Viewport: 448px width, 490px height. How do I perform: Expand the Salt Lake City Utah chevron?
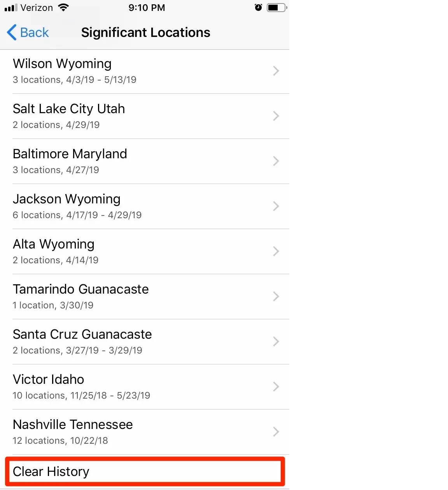[x=276, y=116]
